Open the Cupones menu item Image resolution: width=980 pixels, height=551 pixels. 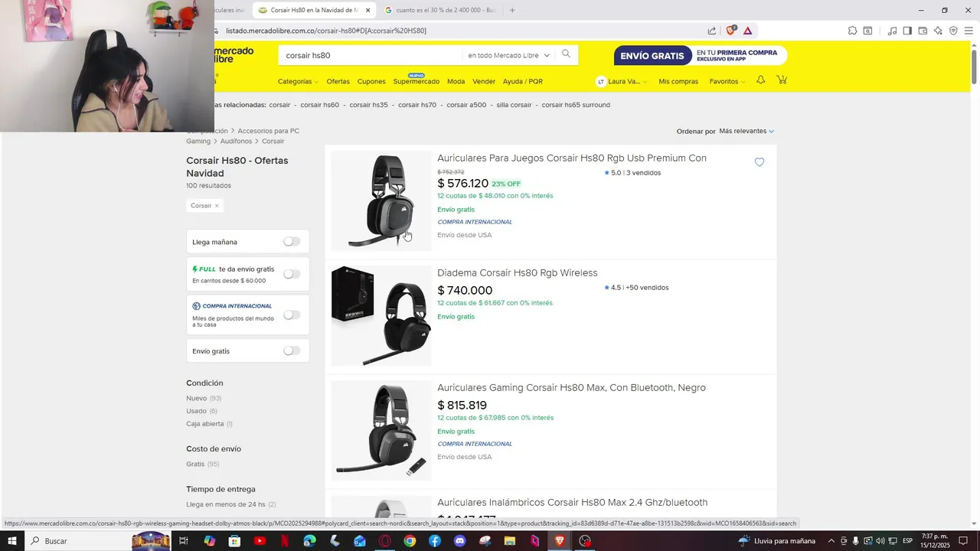(371, 81)
